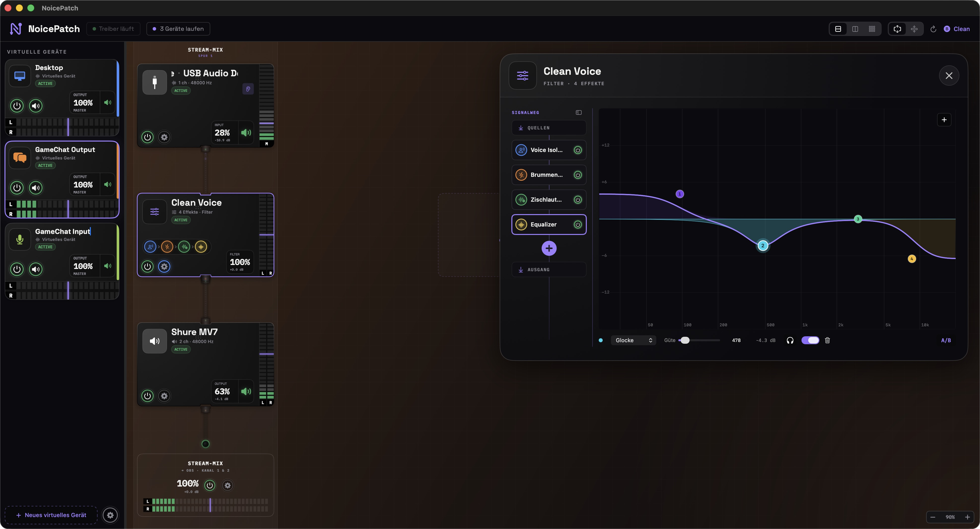Click Ausgang row in signal path
The width and height of the screenshot is (980, 529).
tap(549, 269)
